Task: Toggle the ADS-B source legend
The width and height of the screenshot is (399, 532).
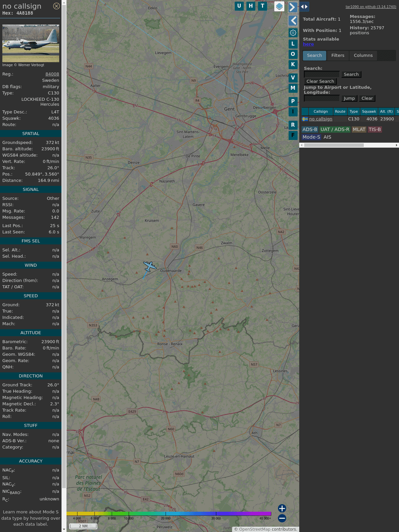Action: point(310,130)
